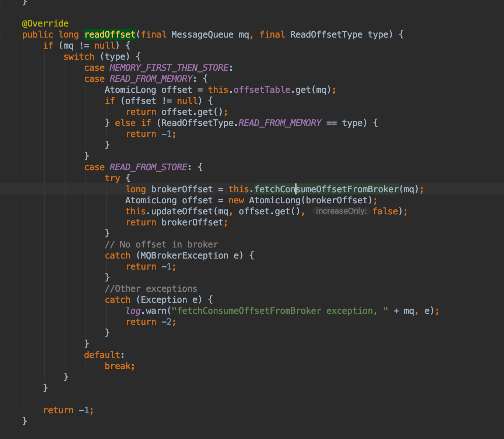Click the try keyword

(x=112, y=178)
